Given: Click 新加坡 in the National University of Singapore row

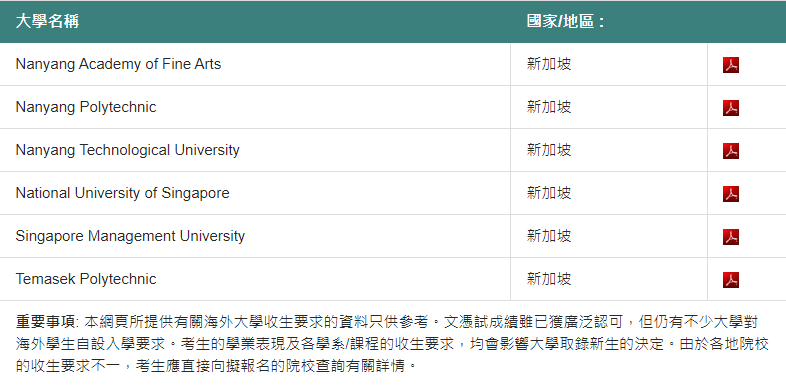Looking at the screenshot, I should (549, 193).
